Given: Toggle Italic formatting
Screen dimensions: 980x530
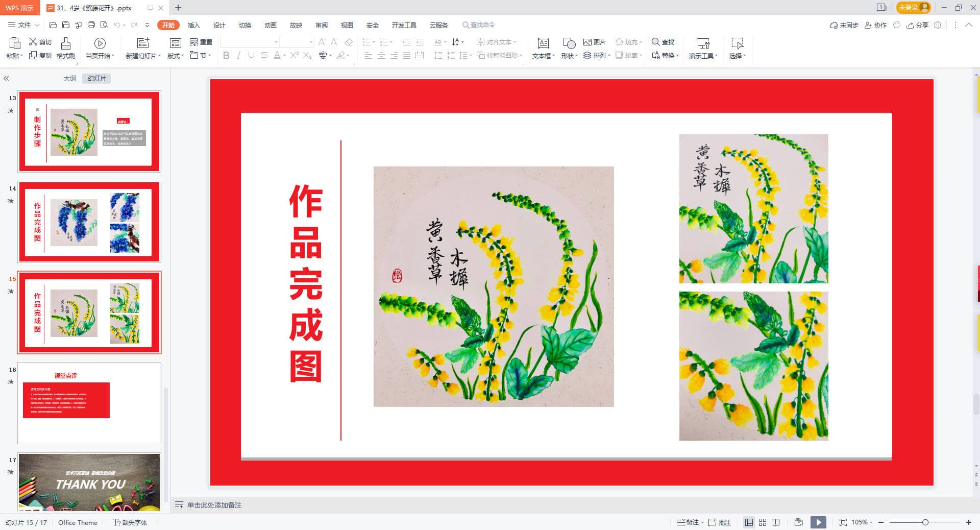Looking at the screenshot, I should pos(238,55).
